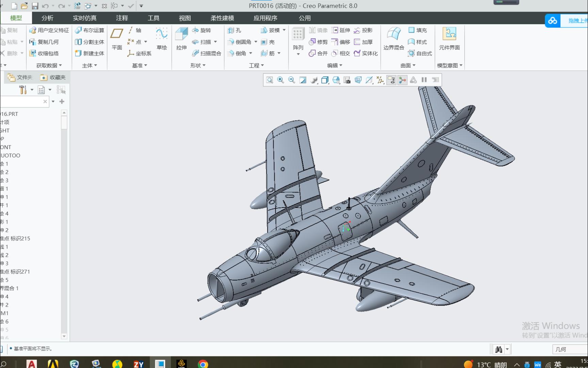Switch to the Live Simulation (实时仿真) tab
Viewport: 588px width, 368px height.
point(85,18)
